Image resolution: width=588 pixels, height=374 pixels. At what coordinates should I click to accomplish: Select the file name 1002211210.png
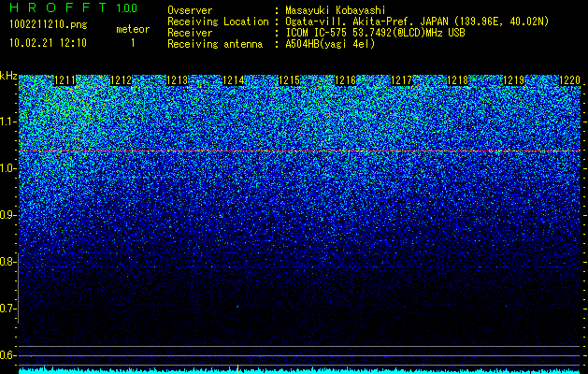point(49,25)
